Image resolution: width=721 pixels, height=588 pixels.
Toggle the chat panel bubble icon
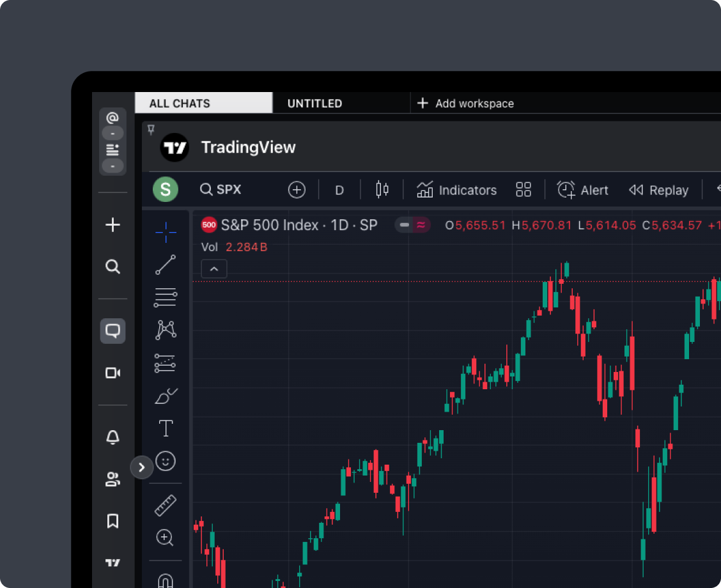click(112, 331)
